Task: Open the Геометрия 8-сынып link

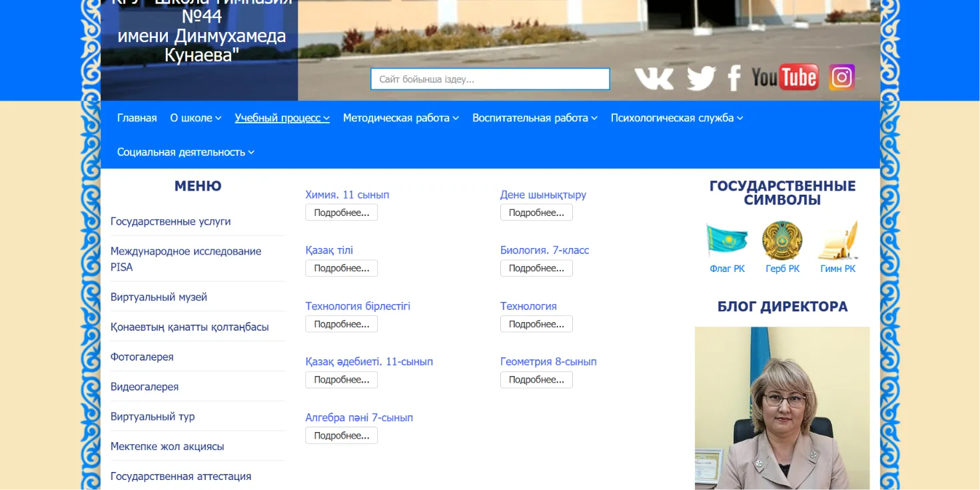Action: (x=548, y=361)
